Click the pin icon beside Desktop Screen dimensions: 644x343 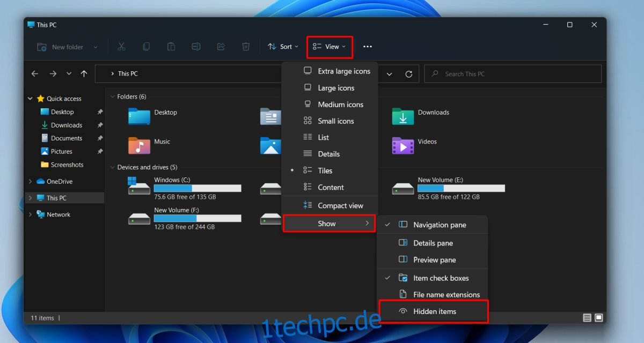(100, 112)
